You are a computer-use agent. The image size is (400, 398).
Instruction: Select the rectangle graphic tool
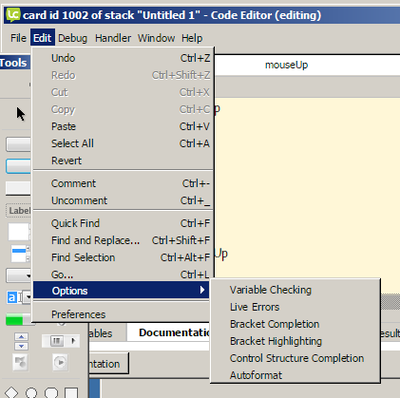pyautogui.click(x=71, y=393)
